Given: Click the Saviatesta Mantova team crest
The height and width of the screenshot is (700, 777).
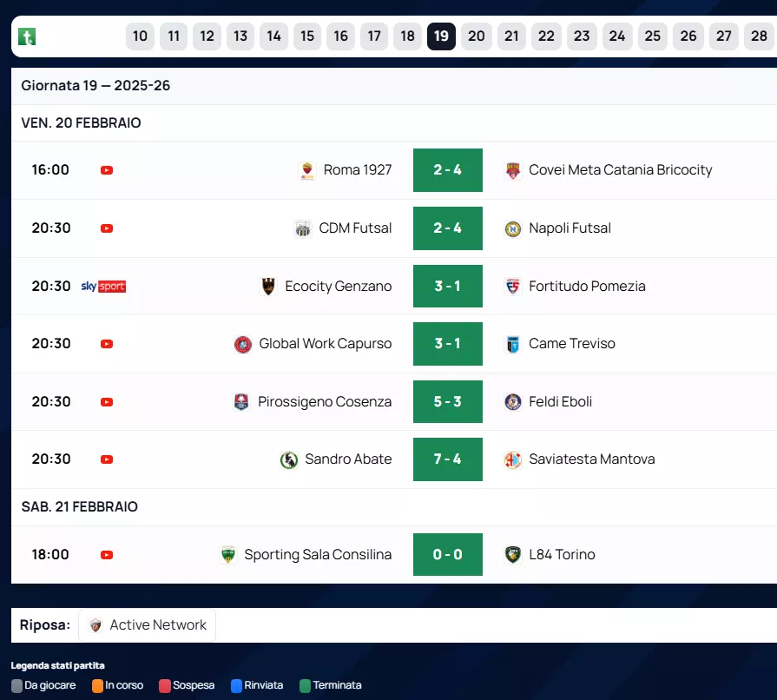Looking at the screenshot, I should pos(513,459).
